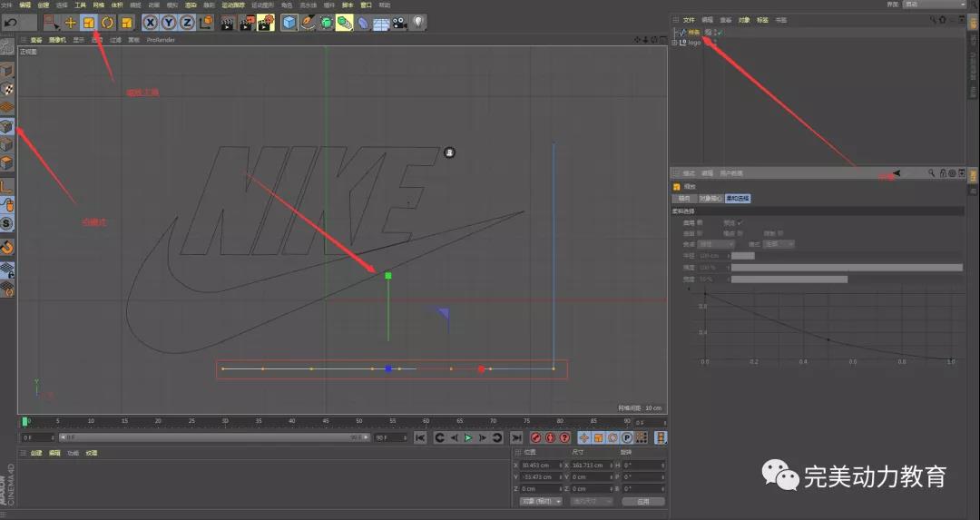Viewport: 980px width, 520px height.
Task: Click the Camera object icon
Action: click(399, 22)
